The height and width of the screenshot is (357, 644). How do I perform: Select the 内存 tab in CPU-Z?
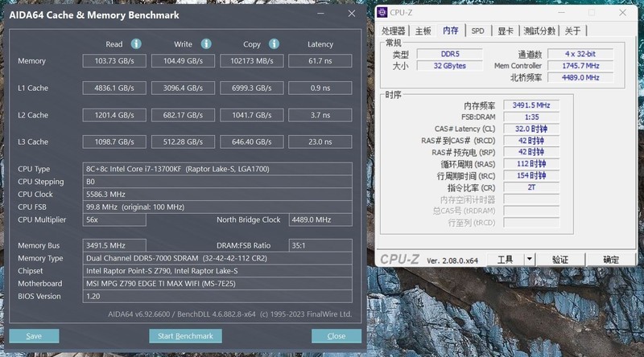[x=451, y=31]
